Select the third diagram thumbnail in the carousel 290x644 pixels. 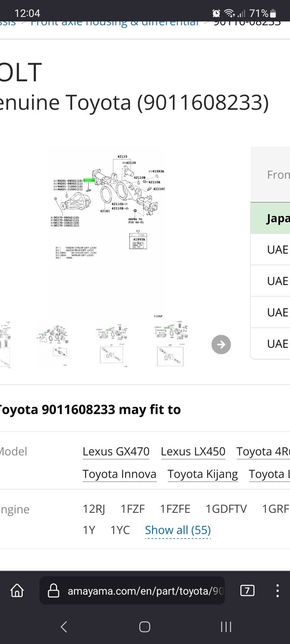click(112, 343)
